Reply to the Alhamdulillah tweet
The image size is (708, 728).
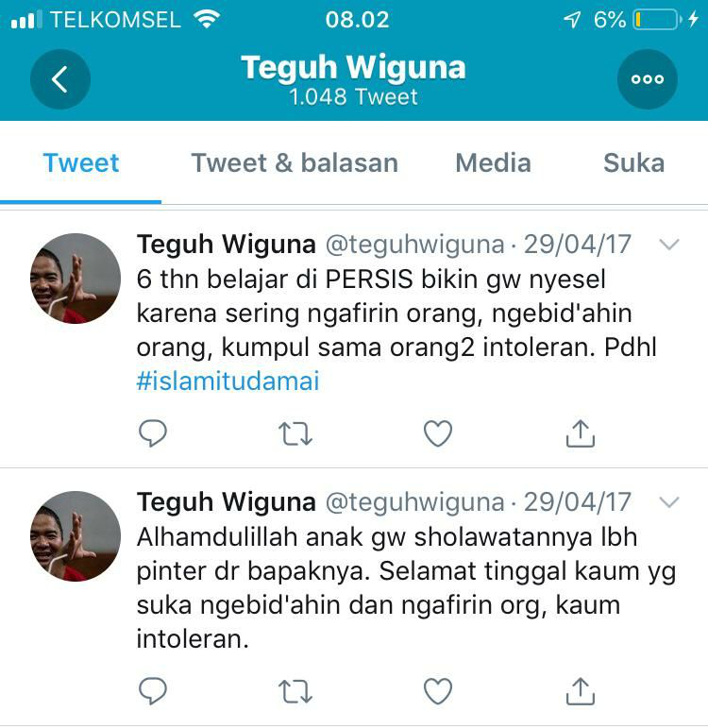click(x=153, y=691)
